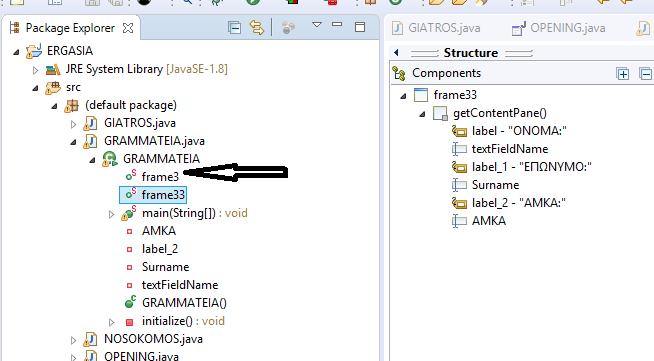
Task: Collapse the Structure section arrow
Action: [396, 53]
